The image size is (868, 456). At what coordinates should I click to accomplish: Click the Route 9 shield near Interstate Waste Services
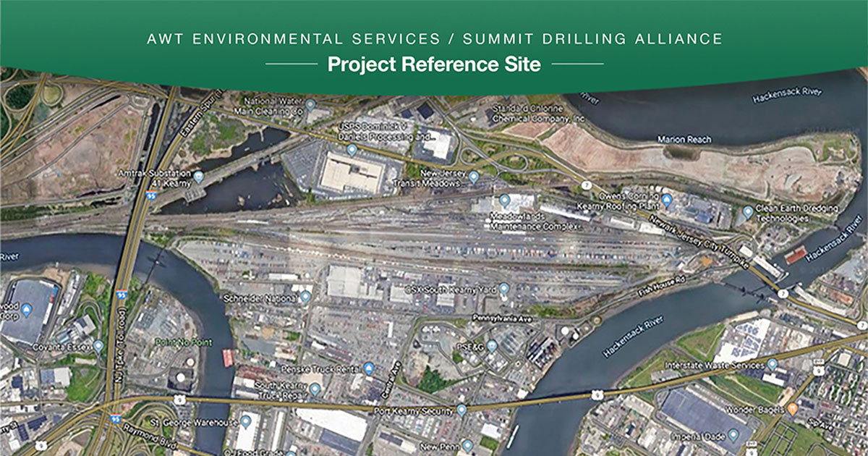pyautogui.click(x=819, y=370)
